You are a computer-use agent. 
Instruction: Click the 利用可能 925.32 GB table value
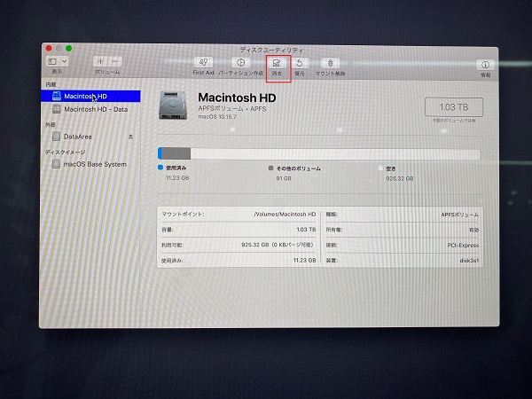pos(278,245)
